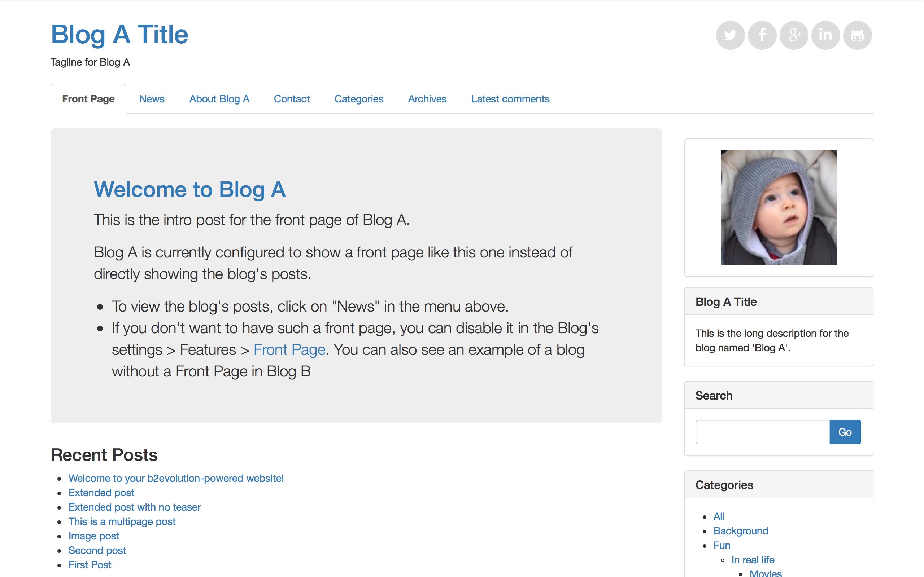Open the Image post link
The image size is (924, 577).
[93, 536]
